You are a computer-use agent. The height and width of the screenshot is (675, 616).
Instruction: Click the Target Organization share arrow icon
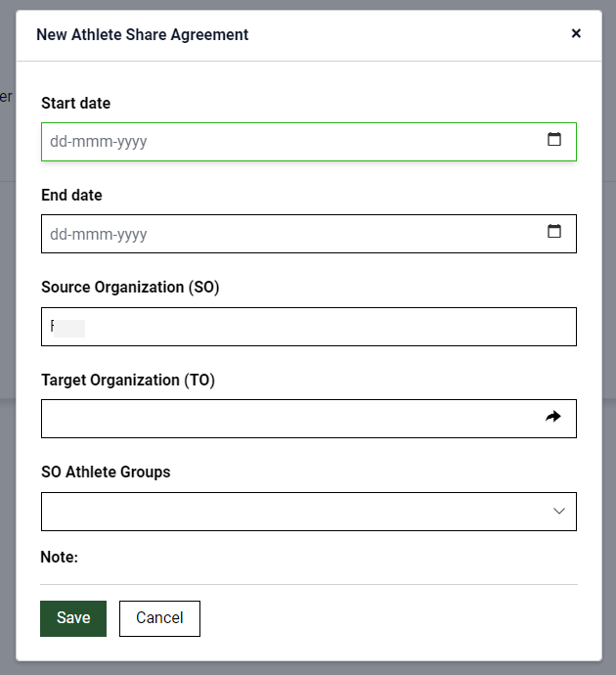click(x=553, y=417)
